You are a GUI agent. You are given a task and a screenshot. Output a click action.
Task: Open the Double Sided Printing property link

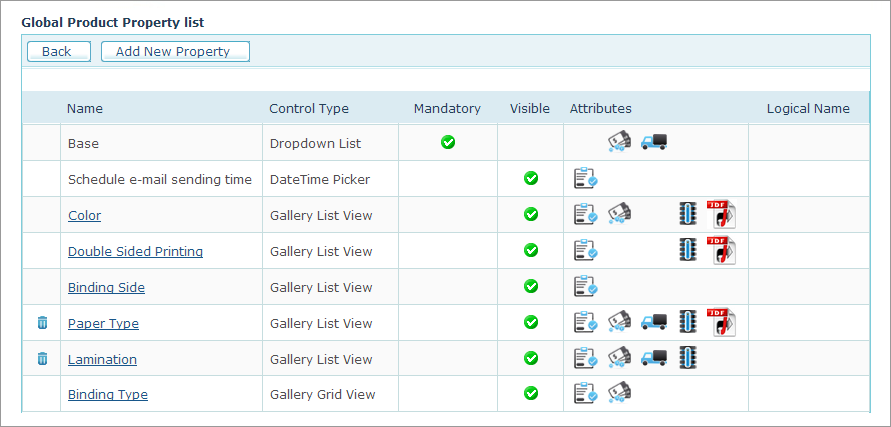click(x=135, y=251)
